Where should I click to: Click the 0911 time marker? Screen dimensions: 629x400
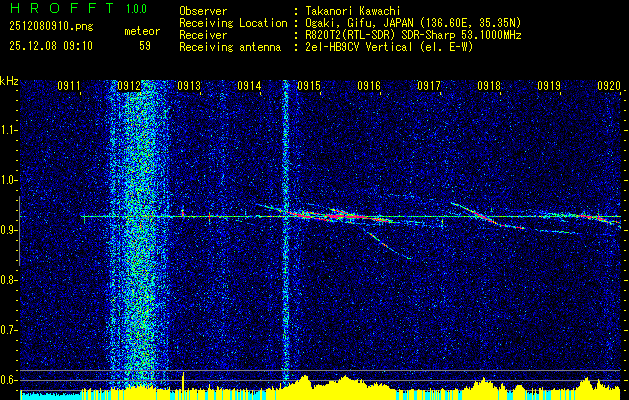click(x=69, y=85)
